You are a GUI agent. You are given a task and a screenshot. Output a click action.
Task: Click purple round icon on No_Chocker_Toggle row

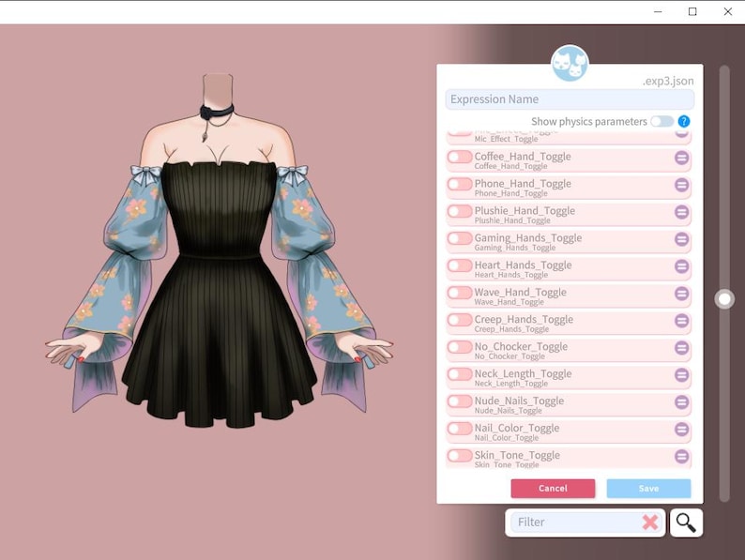tap(682, 348)
